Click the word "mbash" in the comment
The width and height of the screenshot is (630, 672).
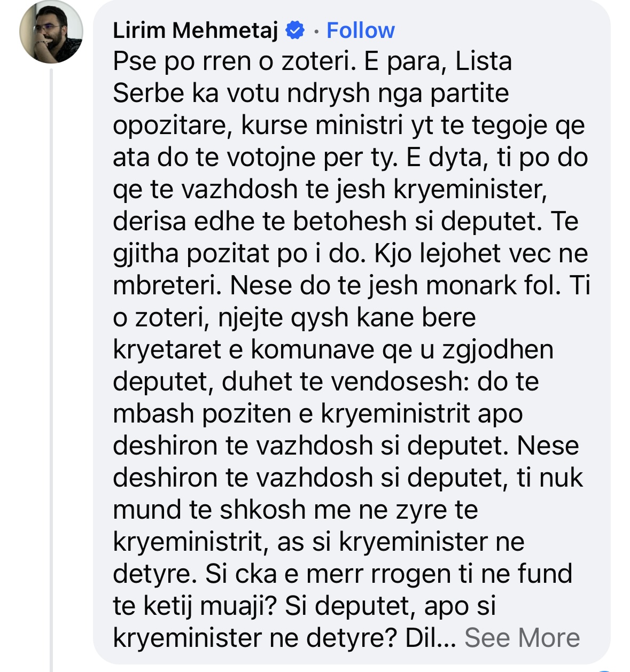click(x=153, y=414)
